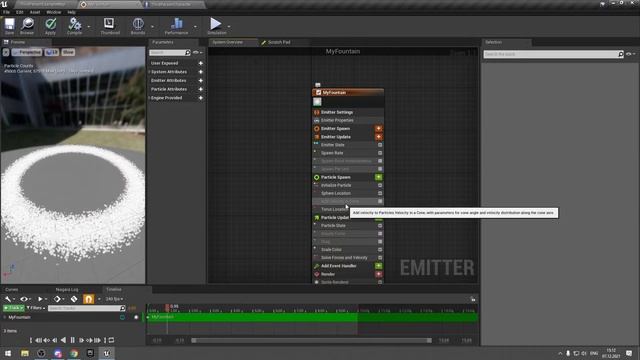Click the Lit view mode button
The width and height of the screenshot is (640, 360).
tap(52, 52)
